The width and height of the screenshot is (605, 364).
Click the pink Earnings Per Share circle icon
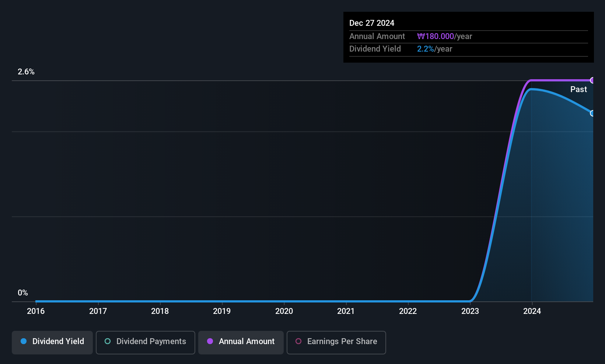[x=298, y=341]
